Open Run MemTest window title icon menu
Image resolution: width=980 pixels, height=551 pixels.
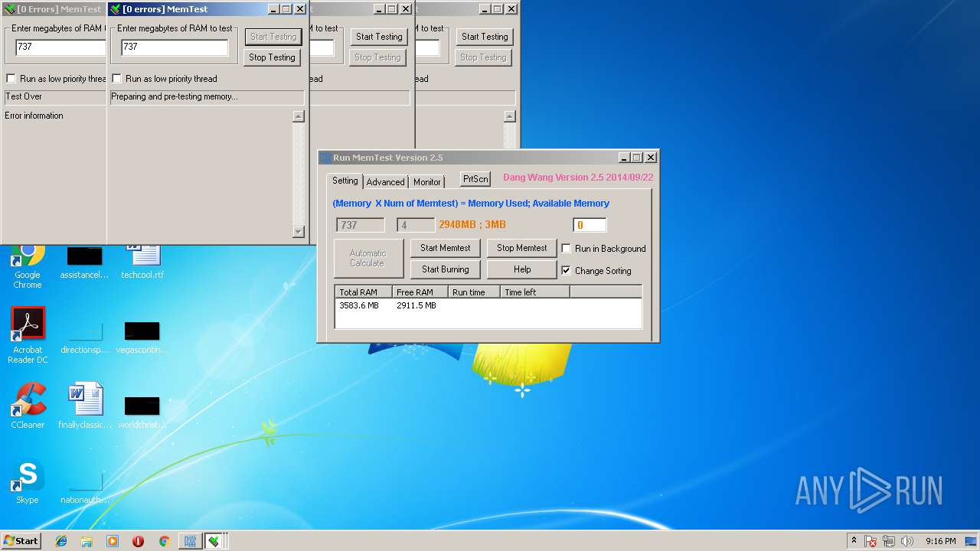[325, 158]
